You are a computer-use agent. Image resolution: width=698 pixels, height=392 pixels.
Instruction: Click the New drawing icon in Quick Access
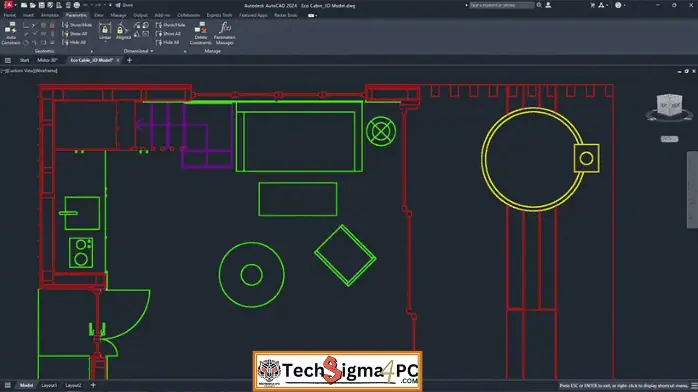[x=24, y=5]
